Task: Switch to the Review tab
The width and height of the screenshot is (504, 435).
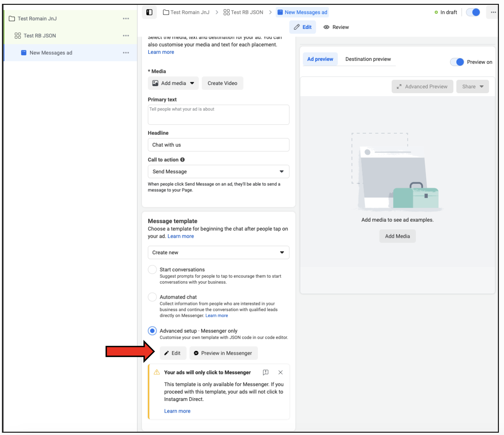Action: (336, 27)
